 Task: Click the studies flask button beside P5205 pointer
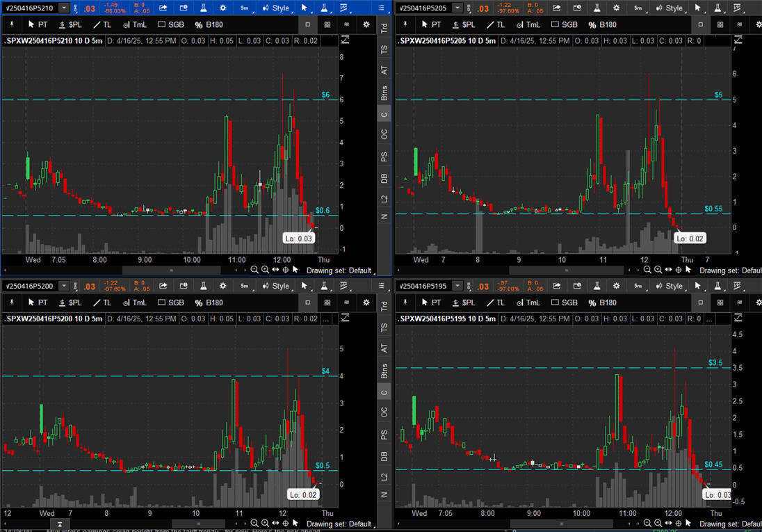(718, 8)
